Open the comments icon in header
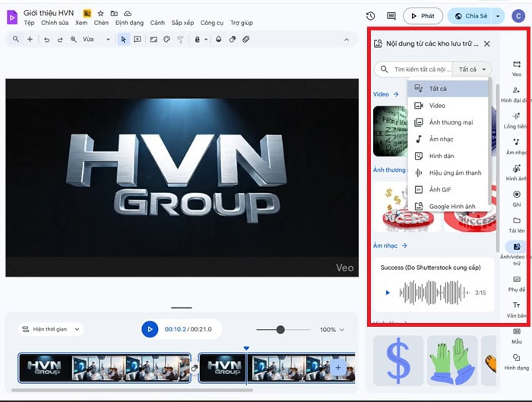Screen dimensions: 532x402 [391, 15]
